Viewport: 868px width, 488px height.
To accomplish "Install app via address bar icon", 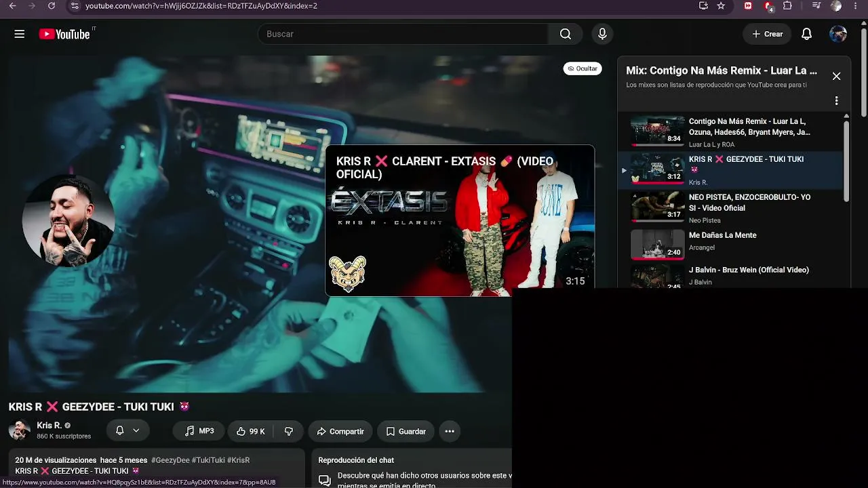I will click(703, 6).
